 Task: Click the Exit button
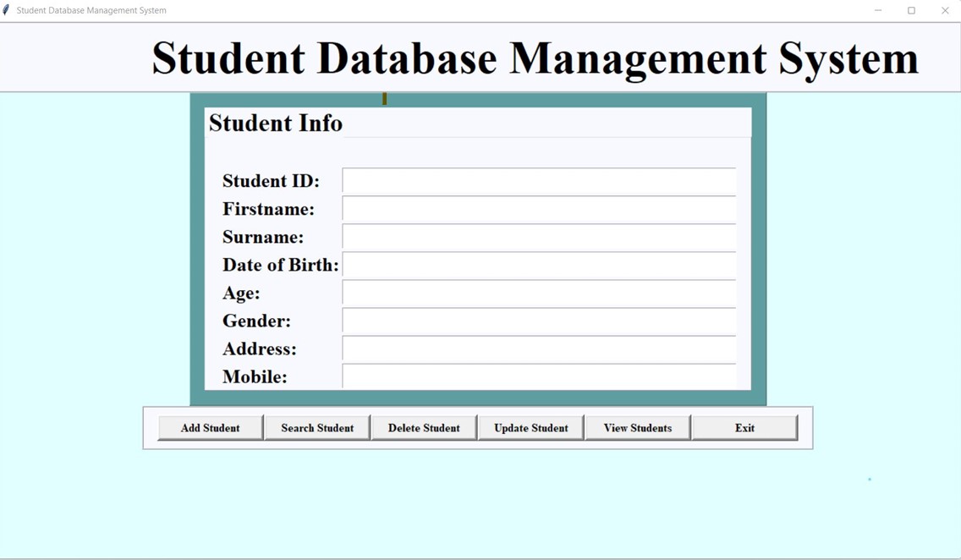(x=744, y=428)
